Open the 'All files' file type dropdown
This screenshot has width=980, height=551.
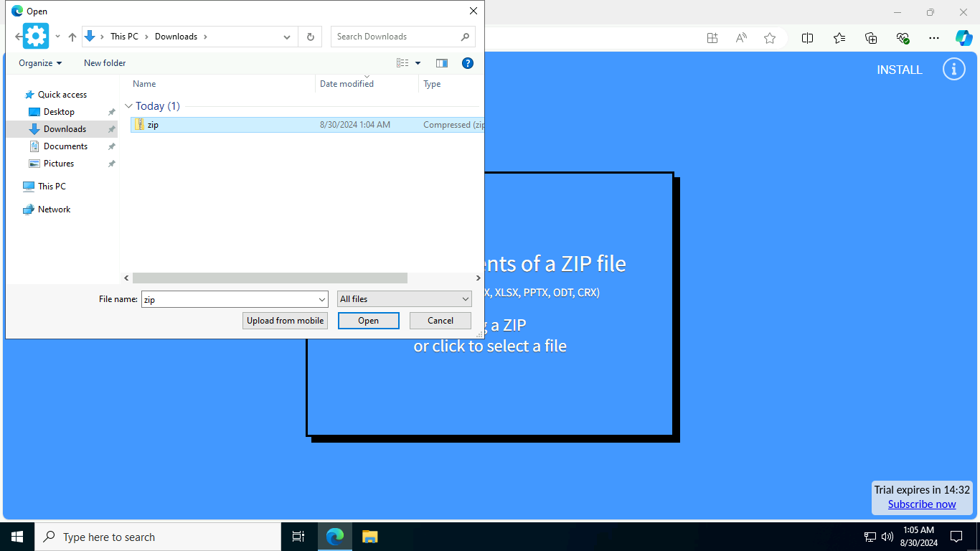[404, 298]
